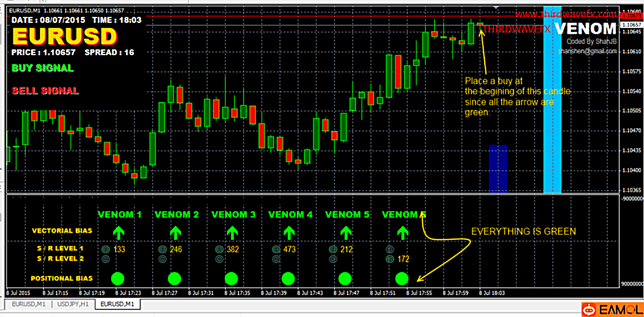Click the green BUY SIGNAL label
The width and height of the screenshot is (644, 317).
(43, 68)
